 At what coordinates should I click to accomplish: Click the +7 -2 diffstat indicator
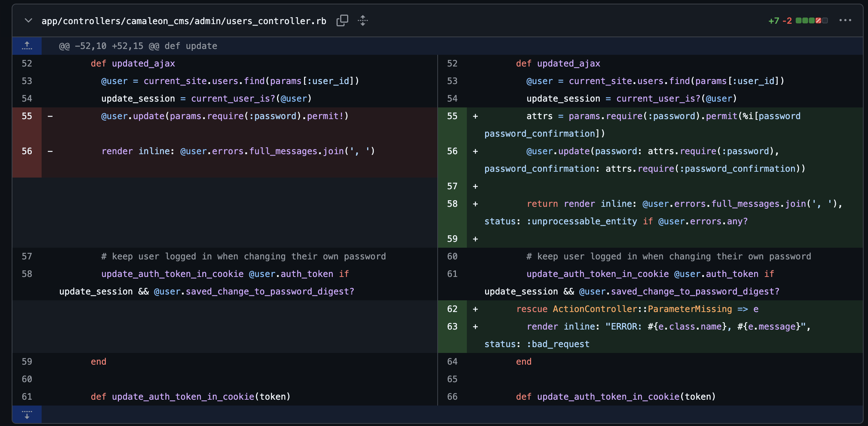(798, 21)
